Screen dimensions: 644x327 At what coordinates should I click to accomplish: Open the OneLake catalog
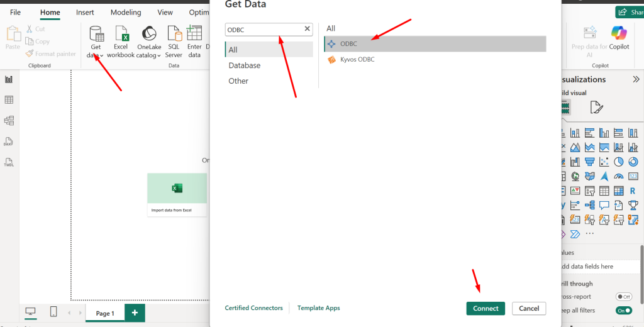click(x=148, y=42)
